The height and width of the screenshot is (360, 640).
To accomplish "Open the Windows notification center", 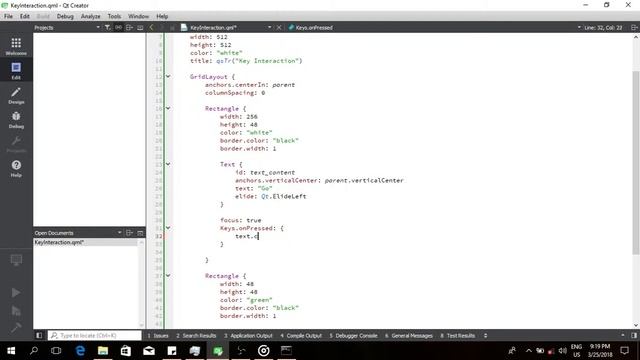I will pos(624,351).
